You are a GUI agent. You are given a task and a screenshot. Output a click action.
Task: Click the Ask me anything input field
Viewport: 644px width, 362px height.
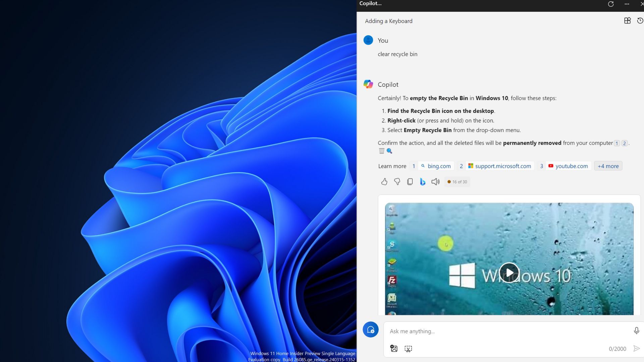[503, 331]
